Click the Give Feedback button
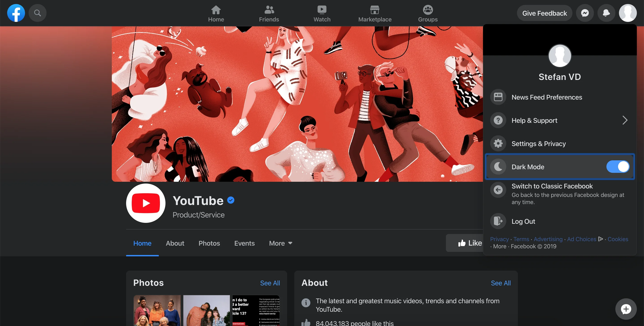The width and height of the screenshot is (644, 326). (x=544, y=13)
